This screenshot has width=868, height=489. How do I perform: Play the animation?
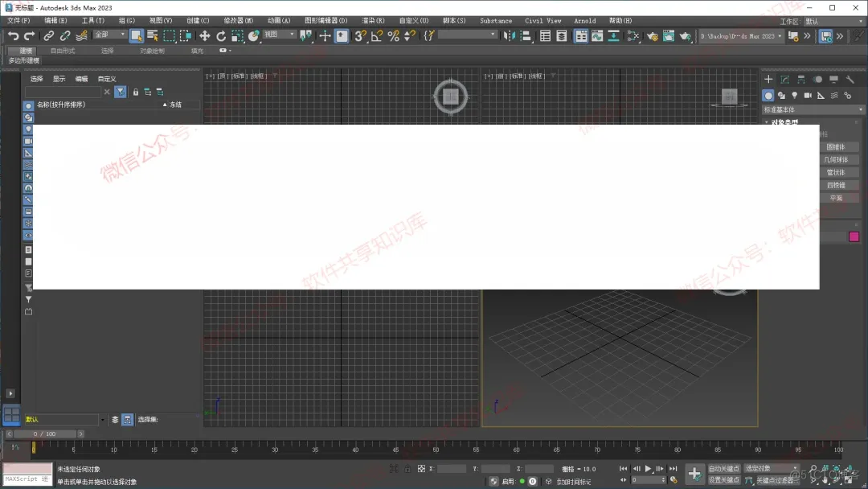[x=649, y=469]
